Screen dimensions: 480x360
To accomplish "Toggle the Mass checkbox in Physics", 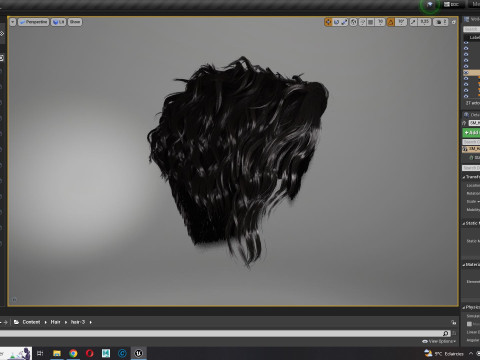I will (469, 324).
